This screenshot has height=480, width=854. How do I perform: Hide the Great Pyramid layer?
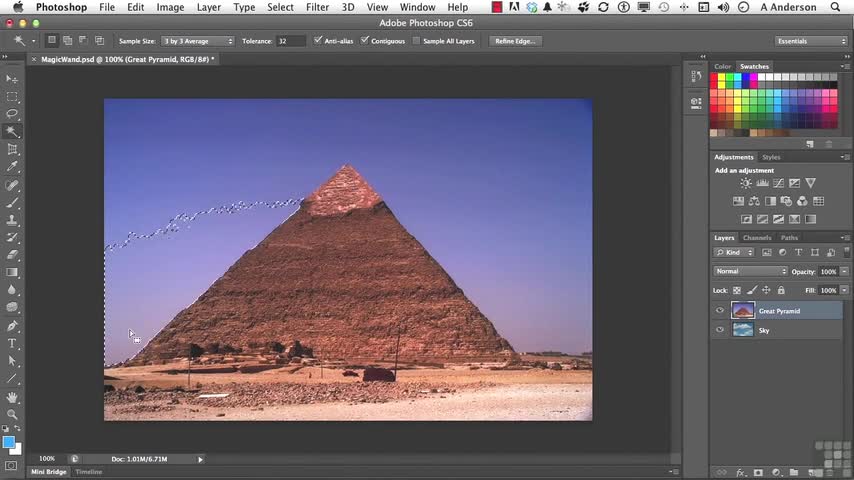pos(719,311)
